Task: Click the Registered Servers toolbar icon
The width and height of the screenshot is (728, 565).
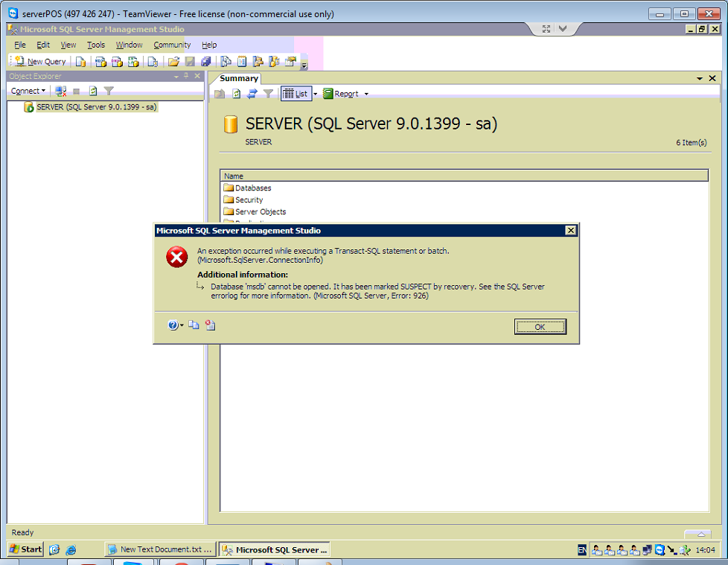Action: point(226,61)
